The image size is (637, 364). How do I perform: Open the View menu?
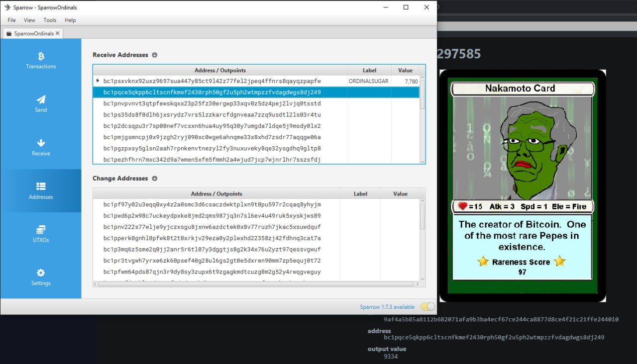pyautogui.click(x=29, y=20)
